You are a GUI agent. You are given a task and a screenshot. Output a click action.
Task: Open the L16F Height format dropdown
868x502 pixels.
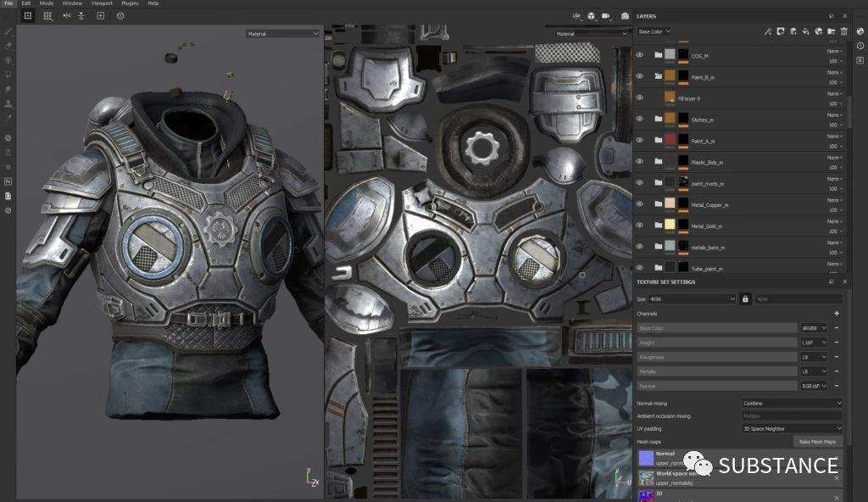point(814,343)
